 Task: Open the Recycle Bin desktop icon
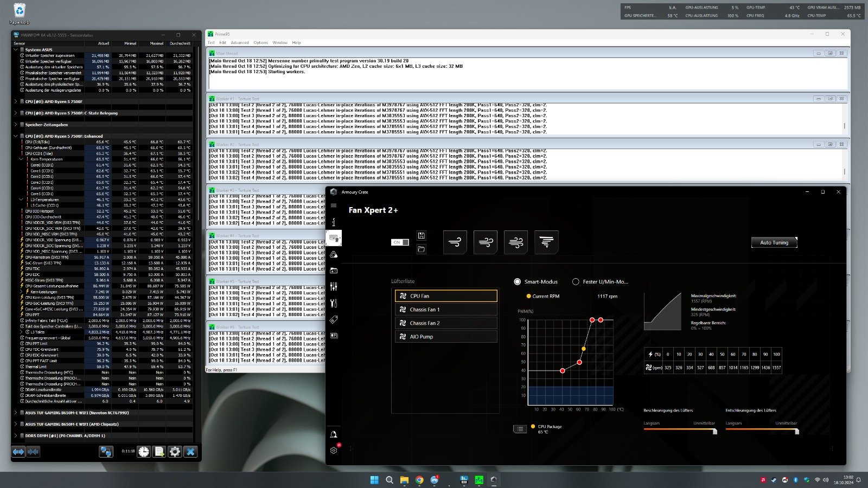pos(19,14)
